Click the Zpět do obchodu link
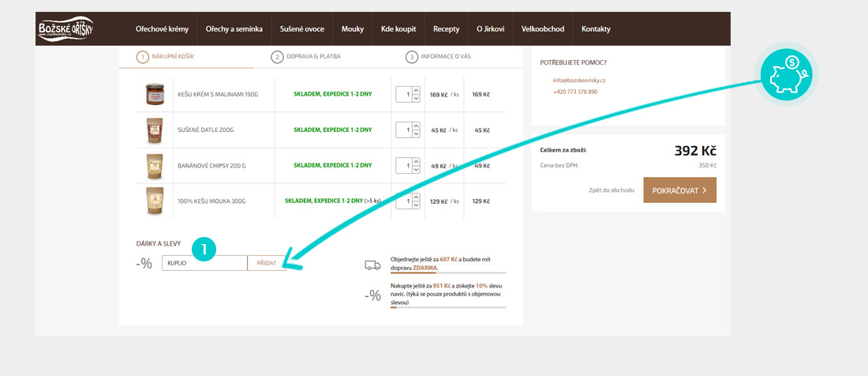The height and width of the screenshot is (376, 868). [x=611, y=190]
